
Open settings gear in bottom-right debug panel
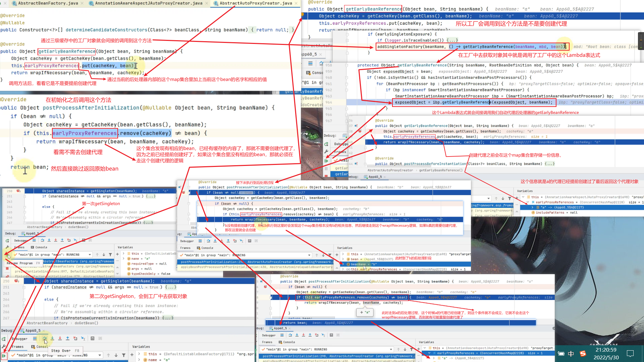(553, 328)
